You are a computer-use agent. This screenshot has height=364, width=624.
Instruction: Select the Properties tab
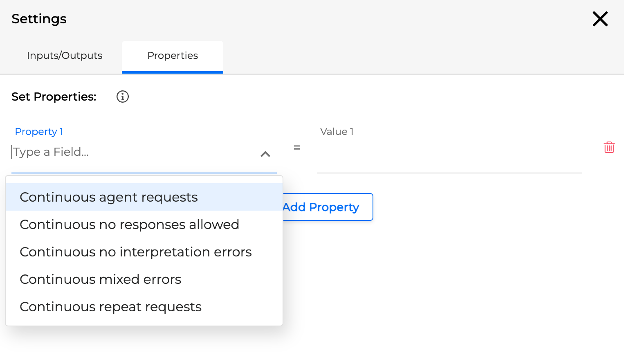coord(172,56)
